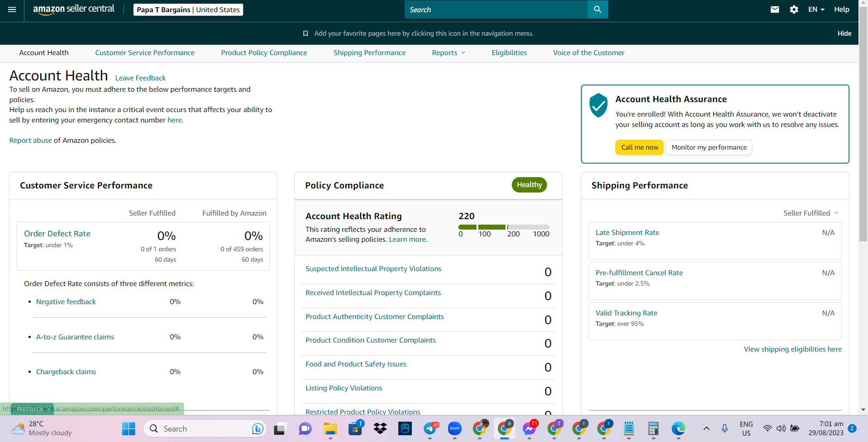The height and width of the screenshot is (442, 868).
Task: Click the Account Health Rating progress bar
Action: (x=504, y=227)
